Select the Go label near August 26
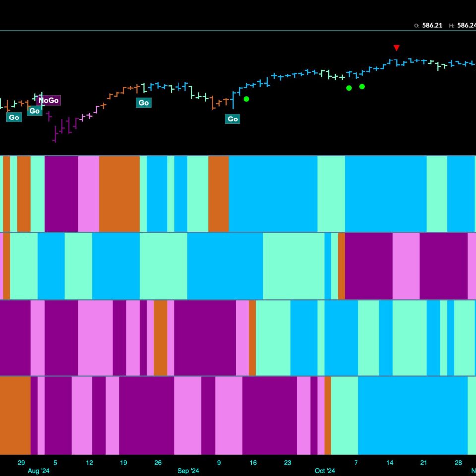This screenshot has height=476, width=476. tap(143, 103)
